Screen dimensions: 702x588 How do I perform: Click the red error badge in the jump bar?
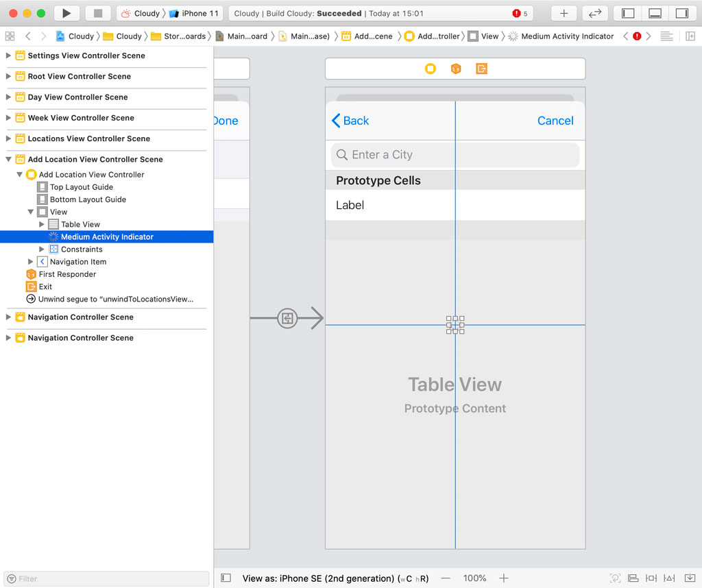coord(636,36)
